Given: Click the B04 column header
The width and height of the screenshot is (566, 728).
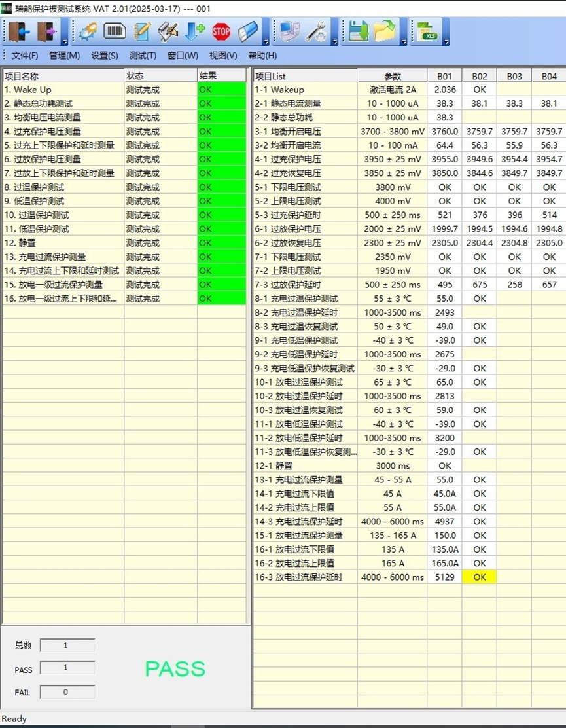Looking at the screenshot, I should coord(549,76).
